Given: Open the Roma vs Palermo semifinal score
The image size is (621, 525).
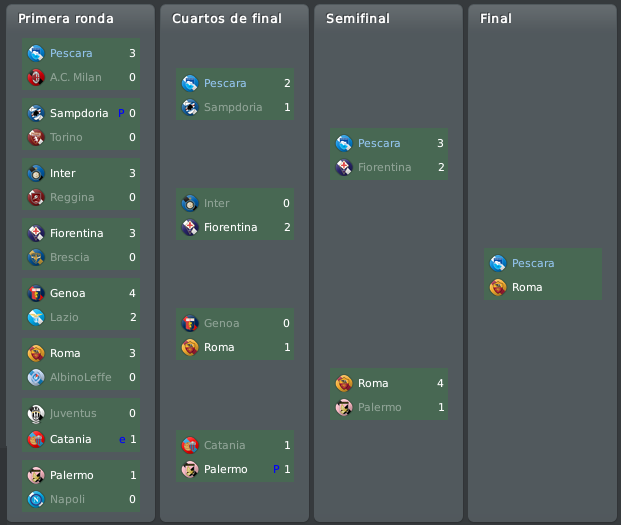Looking at the screenshot, I should point(440,395).
